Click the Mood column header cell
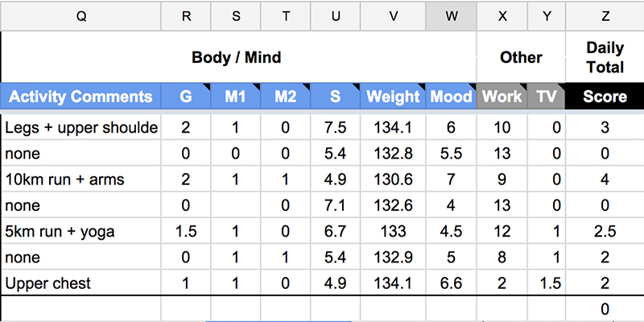644x322 pixels. click(x=451, y=97)
